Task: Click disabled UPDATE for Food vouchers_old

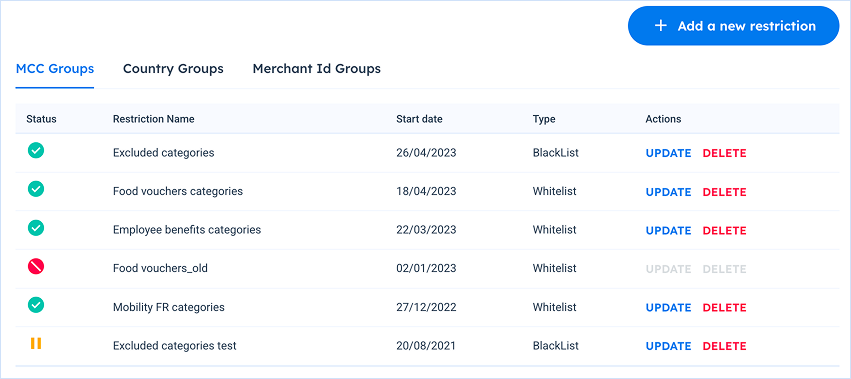Action: [x=668, y=269]
